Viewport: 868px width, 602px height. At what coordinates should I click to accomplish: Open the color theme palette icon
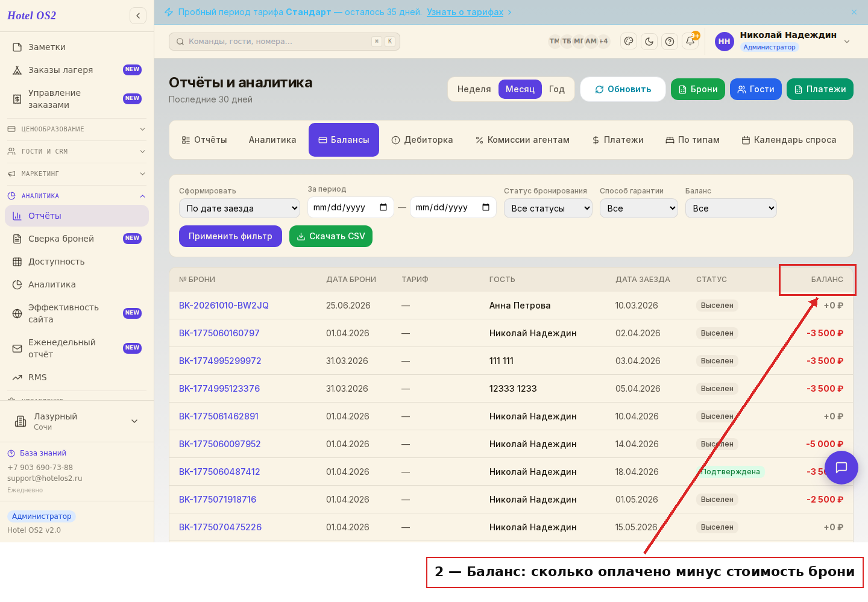point(629,42)
